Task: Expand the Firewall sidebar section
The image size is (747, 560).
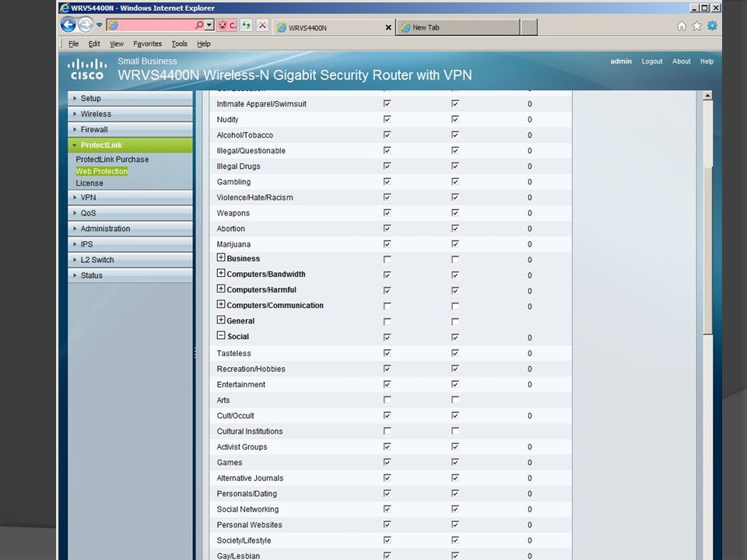Action: (130, 130)
